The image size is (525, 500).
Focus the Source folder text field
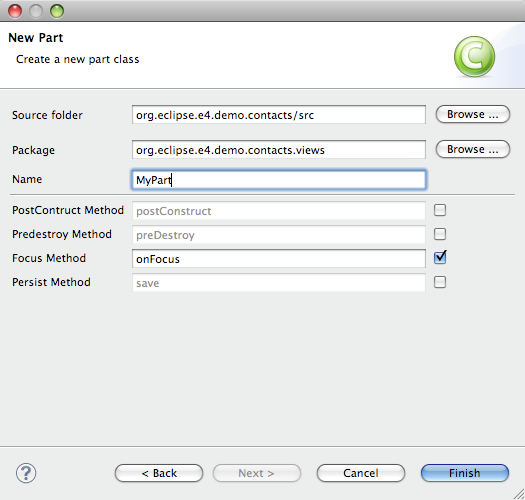tap(279, 115)
